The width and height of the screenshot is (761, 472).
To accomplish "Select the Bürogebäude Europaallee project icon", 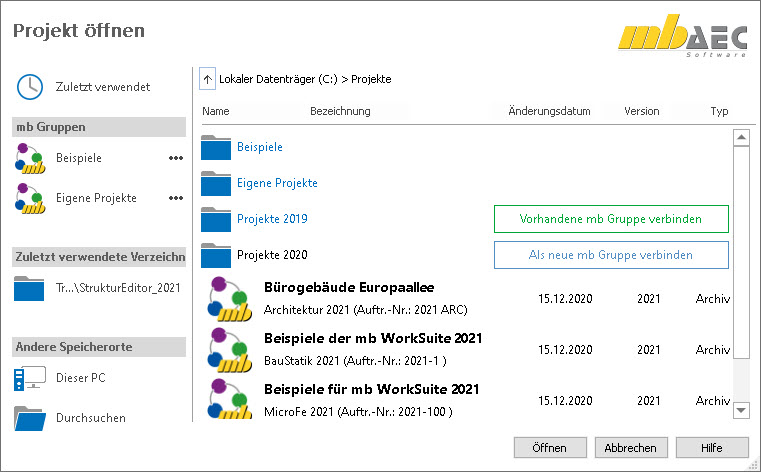I will tap(229, 298).
